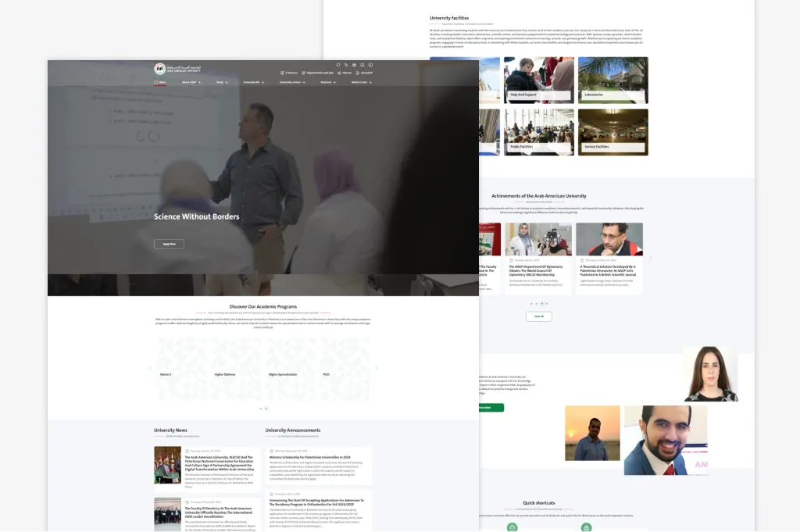Click next arrow on academic programs carousel

377,368
